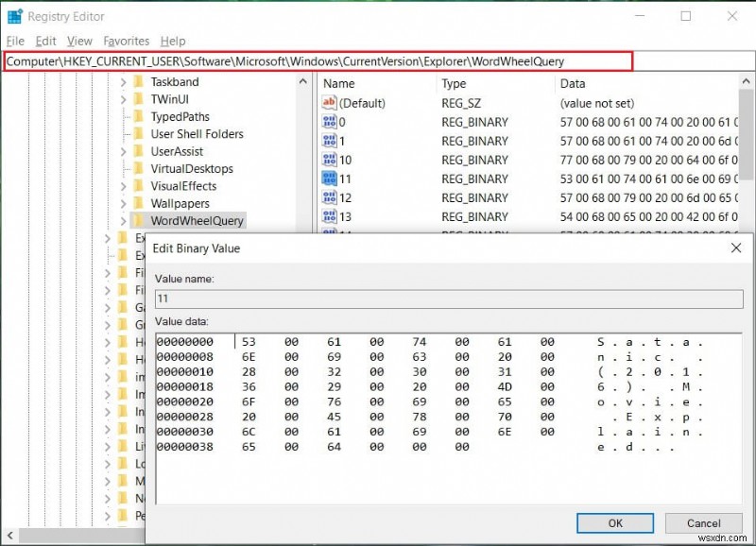Open the Edit menu

point(44,41)
